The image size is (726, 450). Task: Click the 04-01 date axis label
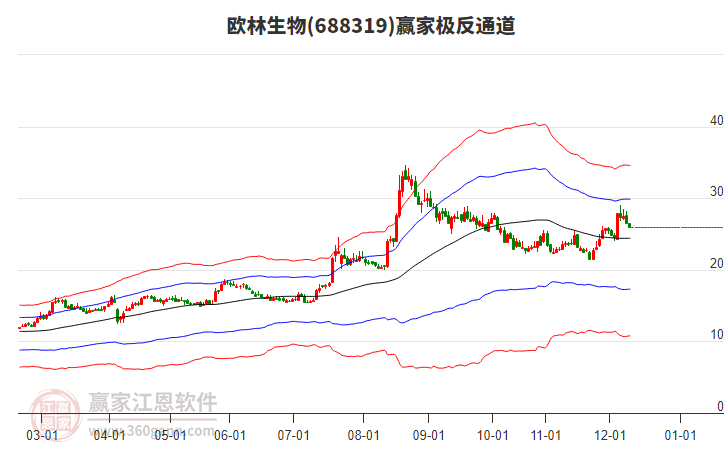pos(109,436)
